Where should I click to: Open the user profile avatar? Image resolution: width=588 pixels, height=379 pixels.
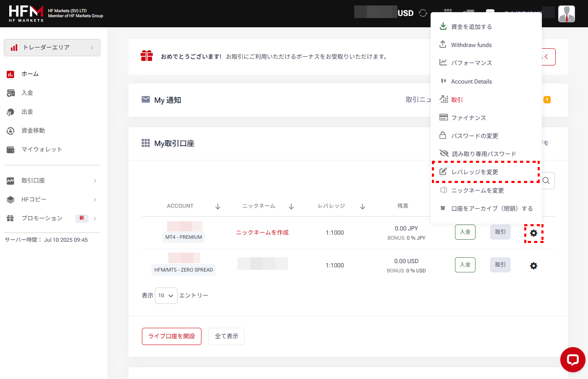[x=567, y=14]
